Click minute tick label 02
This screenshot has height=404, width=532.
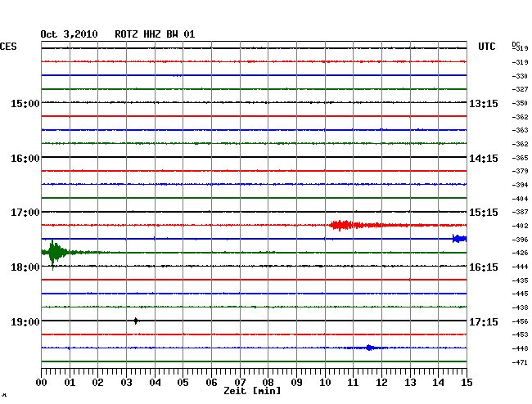pos(97,383)
